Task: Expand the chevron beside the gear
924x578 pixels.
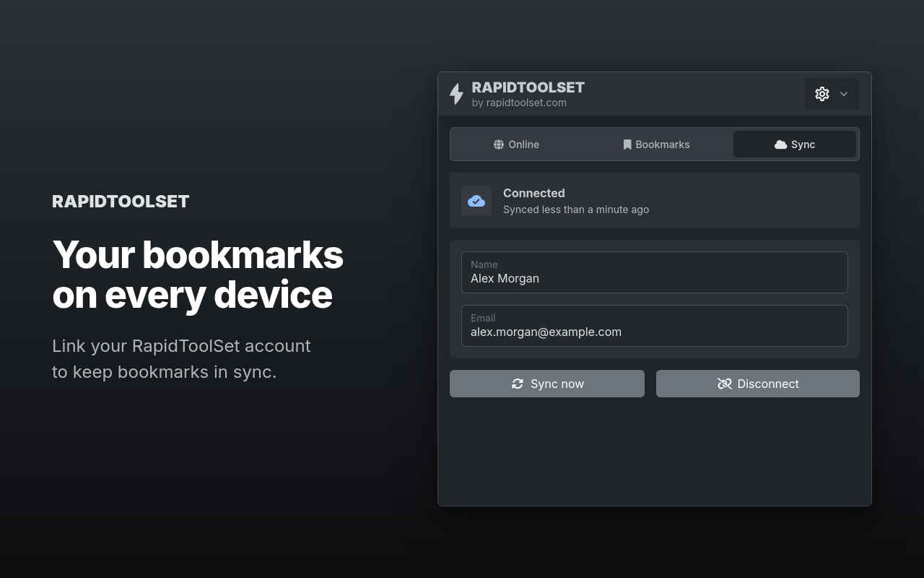Action: click(844, 94)
